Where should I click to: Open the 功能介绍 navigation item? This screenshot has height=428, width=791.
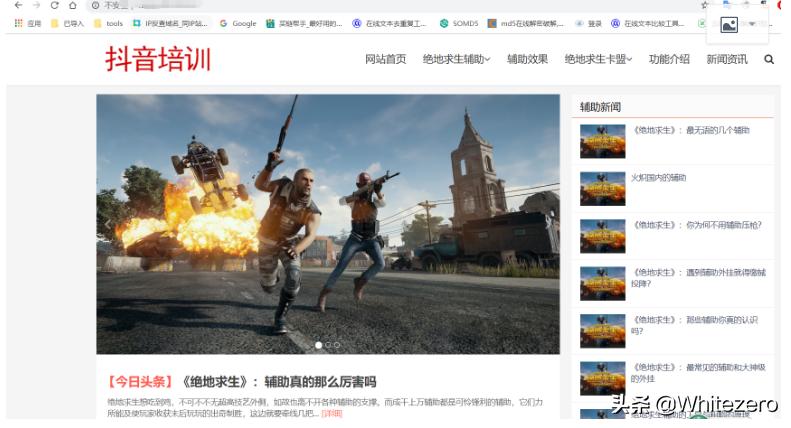pyautogui.click(x=669, y=59)
